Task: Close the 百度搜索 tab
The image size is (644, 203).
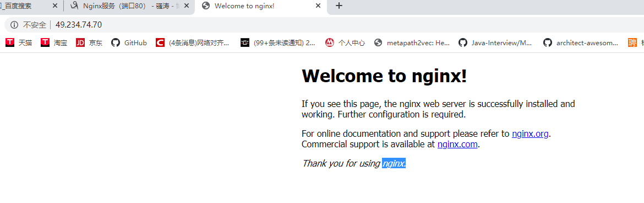Action: [x=55, y=6]
